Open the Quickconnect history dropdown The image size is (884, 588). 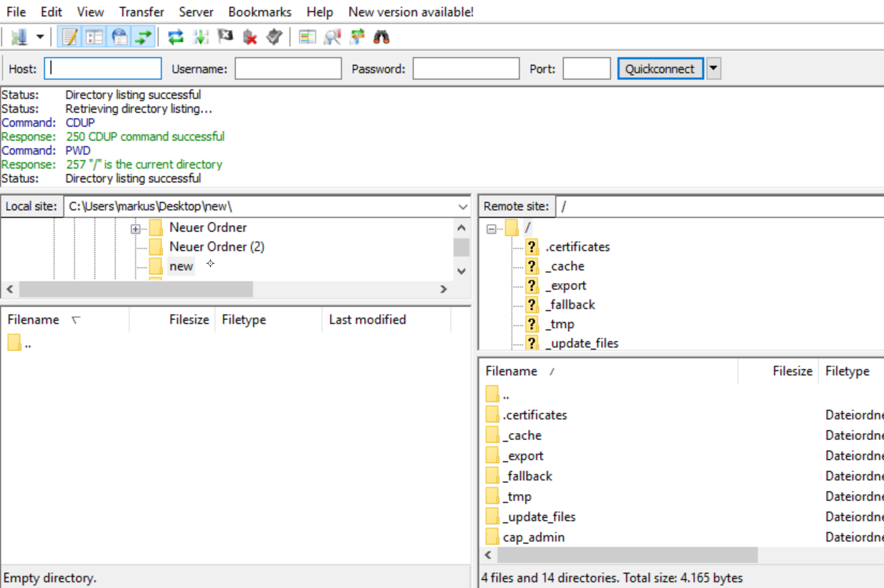pyautogui.click(x=713, y=69)
